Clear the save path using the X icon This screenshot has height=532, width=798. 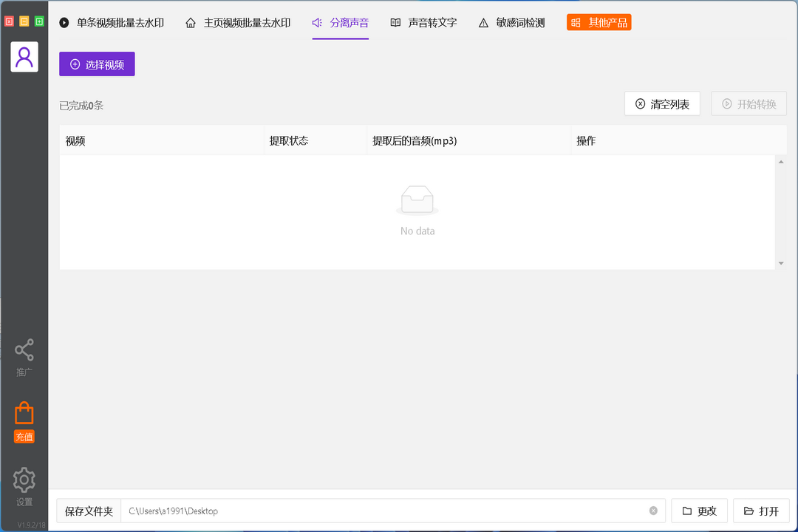653,511
